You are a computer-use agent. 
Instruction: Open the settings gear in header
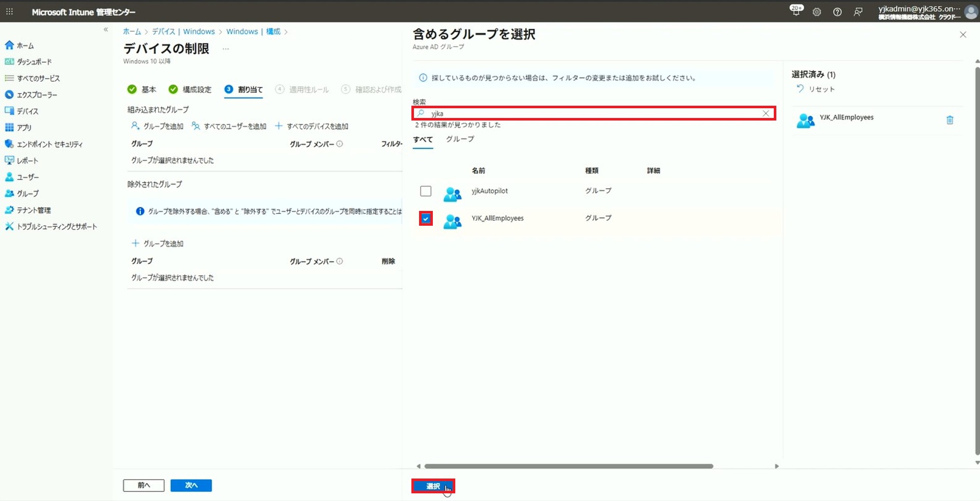[x=817, y=12]
